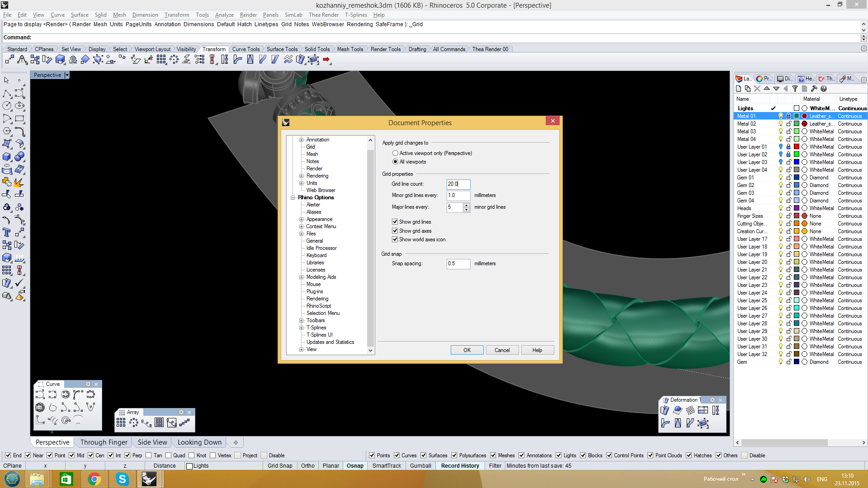
Task: Select the Polar Array icon in Transform toolbar
Action: pos(174,59)
